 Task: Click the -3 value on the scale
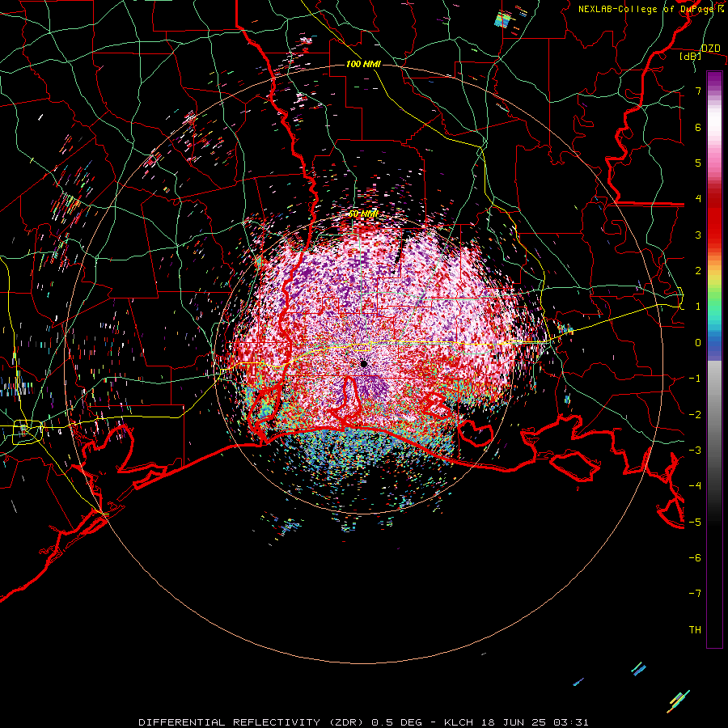[x=695, y=451]
